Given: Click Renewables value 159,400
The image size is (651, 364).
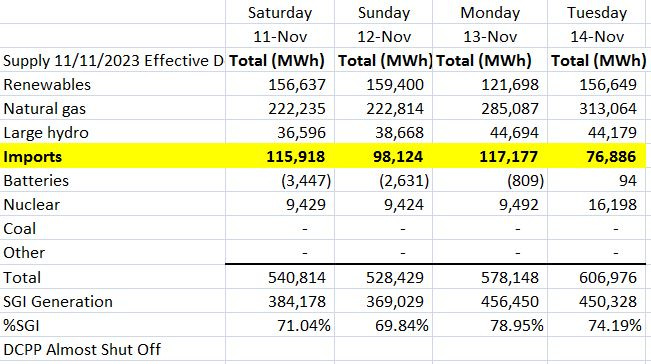Looking at the screenshot, I should point(395,84).
